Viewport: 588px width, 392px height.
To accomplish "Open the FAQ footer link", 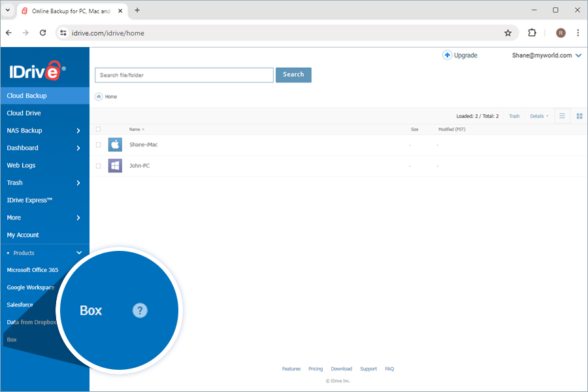I will (389, 368).
